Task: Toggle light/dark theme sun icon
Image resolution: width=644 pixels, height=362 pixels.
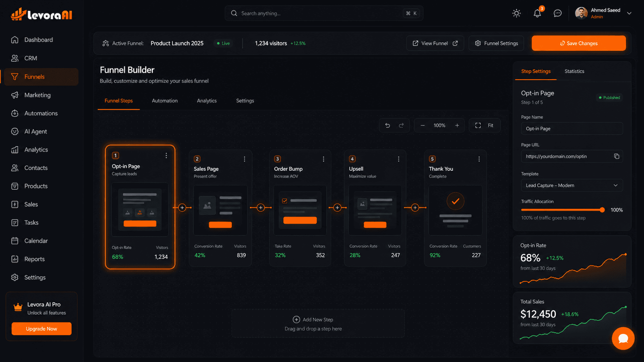Action: (517, 13)
